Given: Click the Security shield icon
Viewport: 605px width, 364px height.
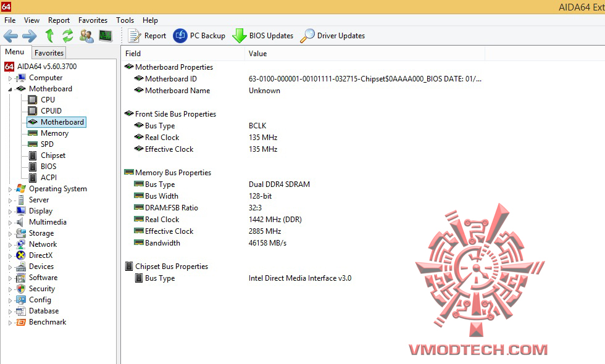Looking at the screenshot, I should click(x=21, y=289).
